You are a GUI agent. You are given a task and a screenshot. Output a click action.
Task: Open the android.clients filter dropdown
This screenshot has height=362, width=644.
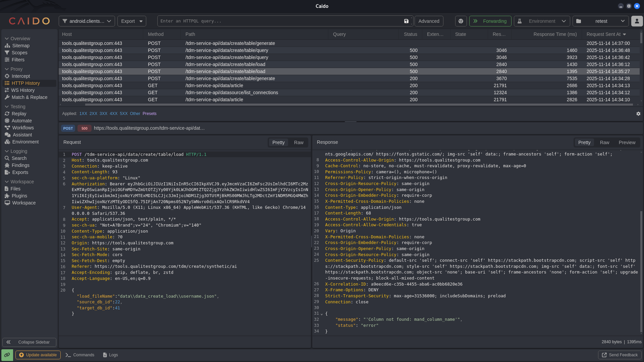click(x=87, y=21)
